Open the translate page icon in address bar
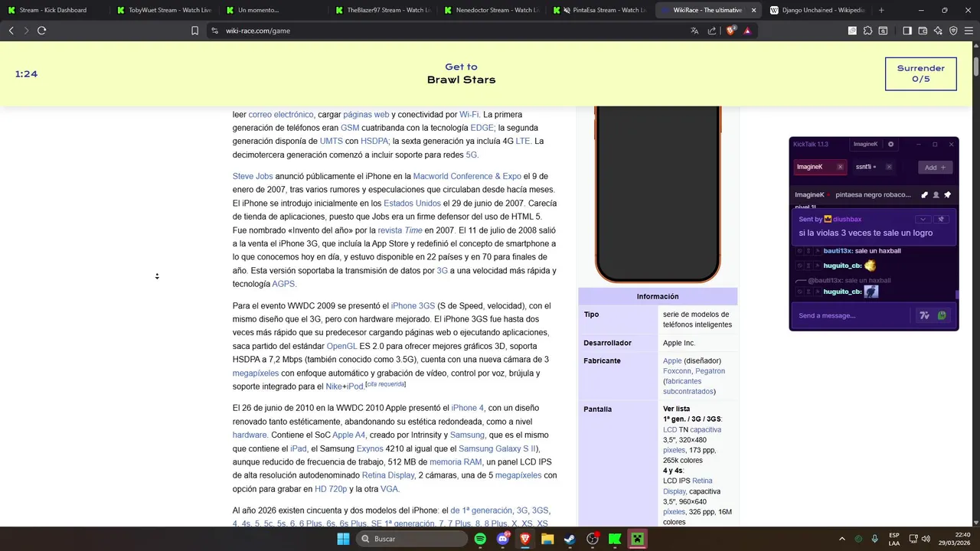980x551 pixels. (694, 31)
